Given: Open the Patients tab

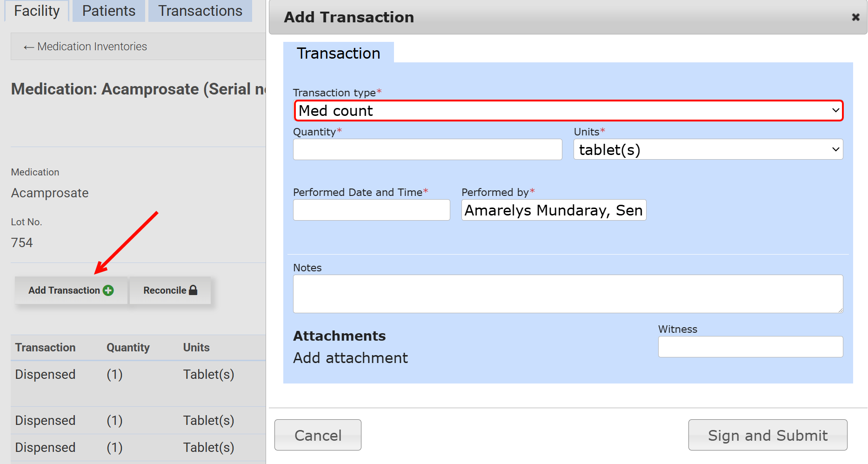Looking at the screenshot, I should (x=109, y=11).
